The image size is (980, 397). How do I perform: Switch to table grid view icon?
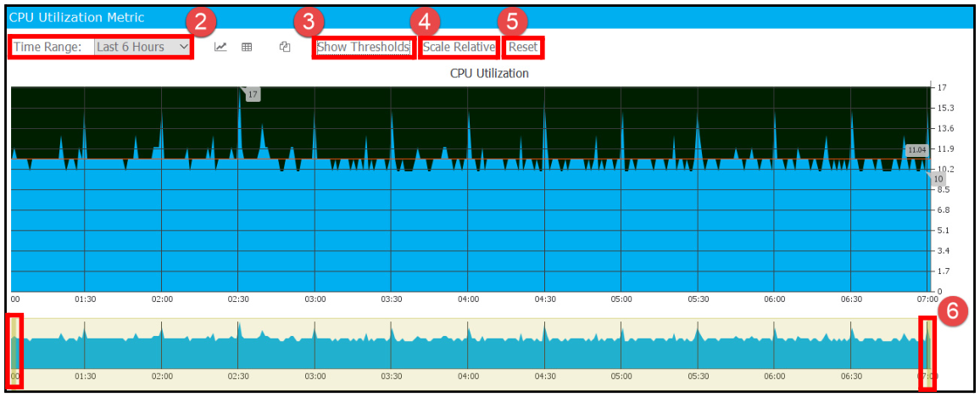[247, 47]
